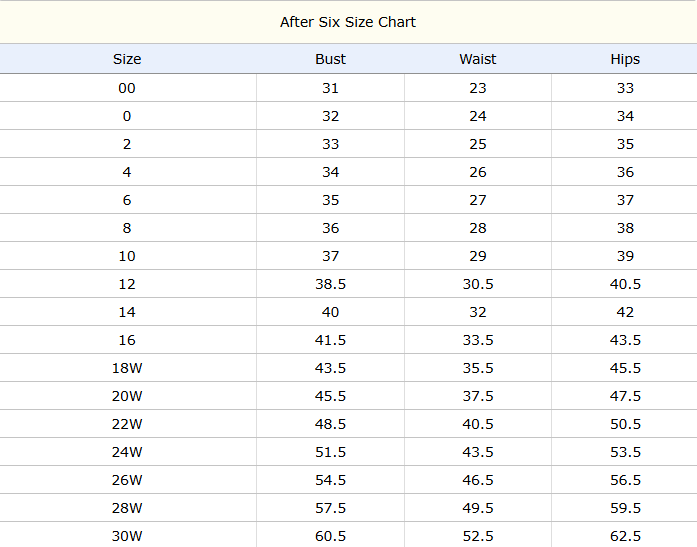The image size is (697, 547).
Task: Pick bust value 36 in the size 8 row
Action: click(330, 228)
